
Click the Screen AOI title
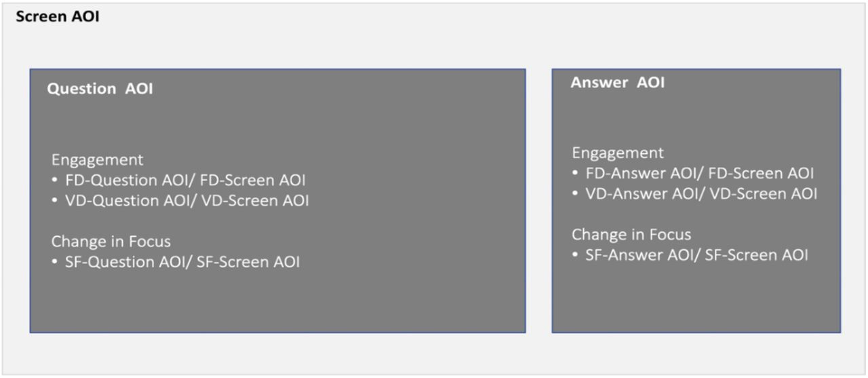coord(58,18)
